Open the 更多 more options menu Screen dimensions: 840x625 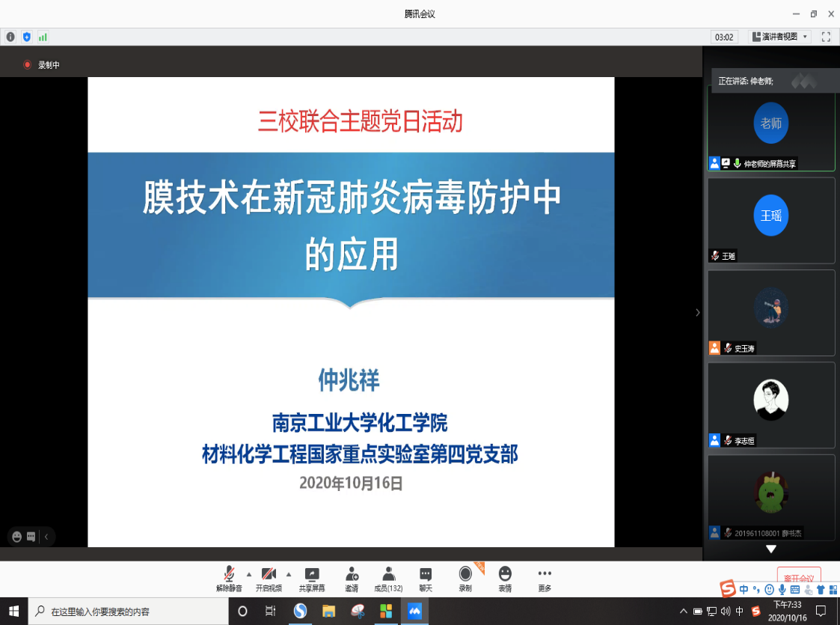click(x=545, y=575)
